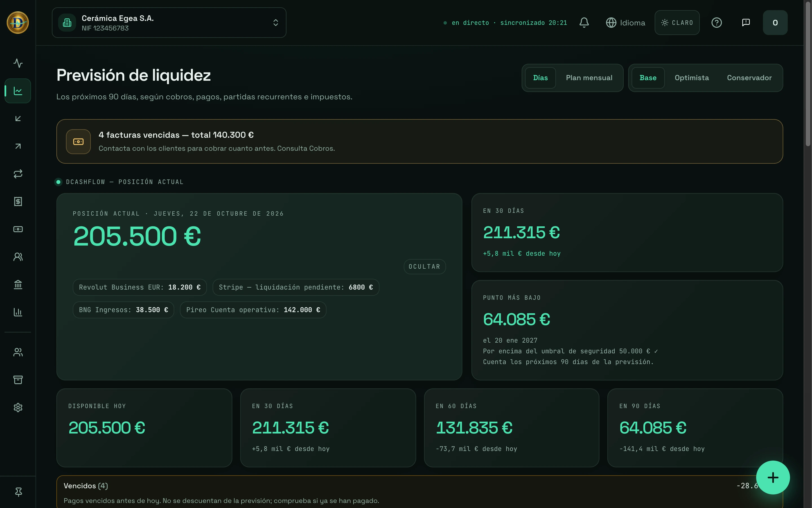
Task: Click the 'en directo · sincronizado 20:21' status
Action: pyautogui.click(x=505, y=23)
